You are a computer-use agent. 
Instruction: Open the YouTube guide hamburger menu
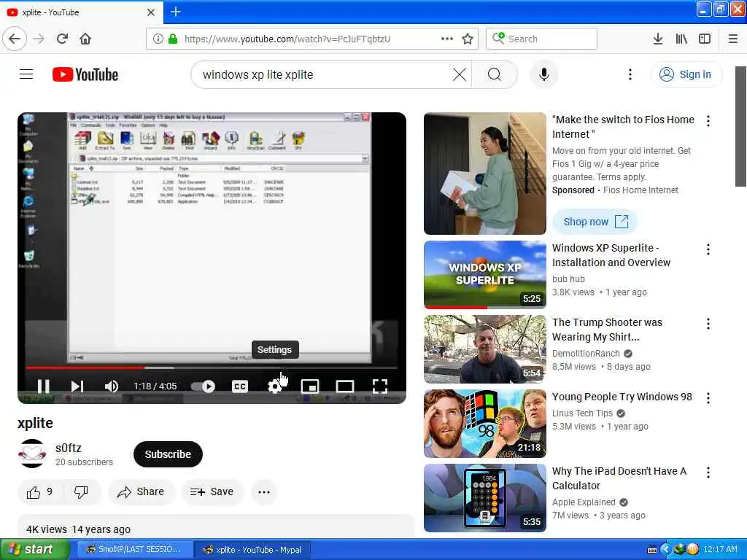tap(26, 74)
